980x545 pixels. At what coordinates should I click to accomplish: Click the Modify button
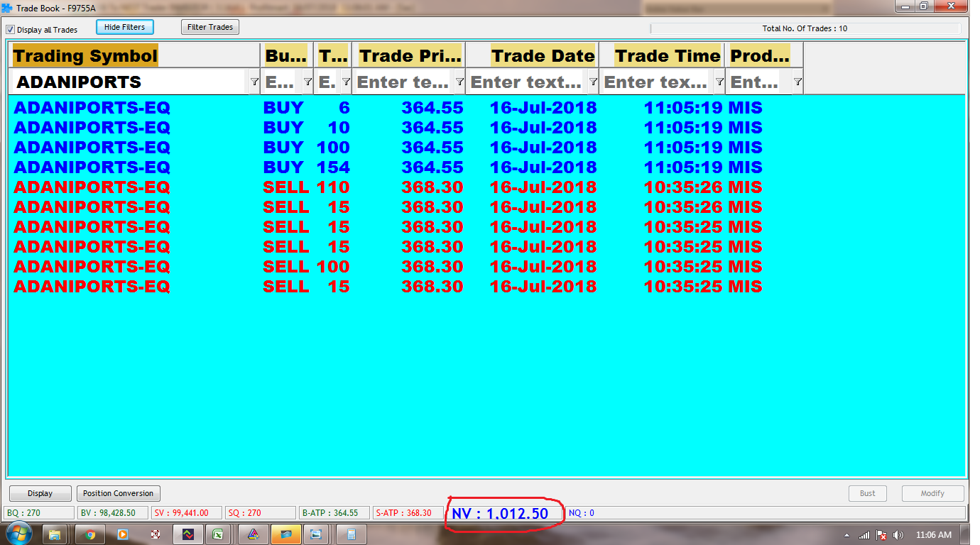[x=932, y=493]
